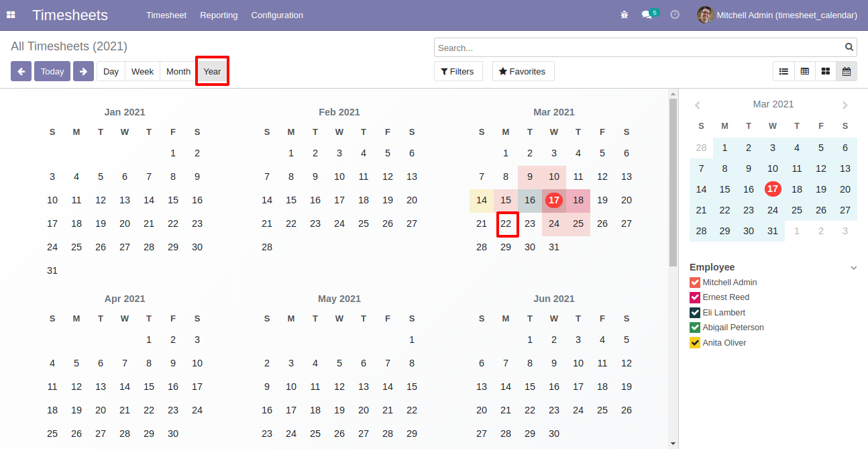Open the Favorites dropdown

tap(523, 71)
